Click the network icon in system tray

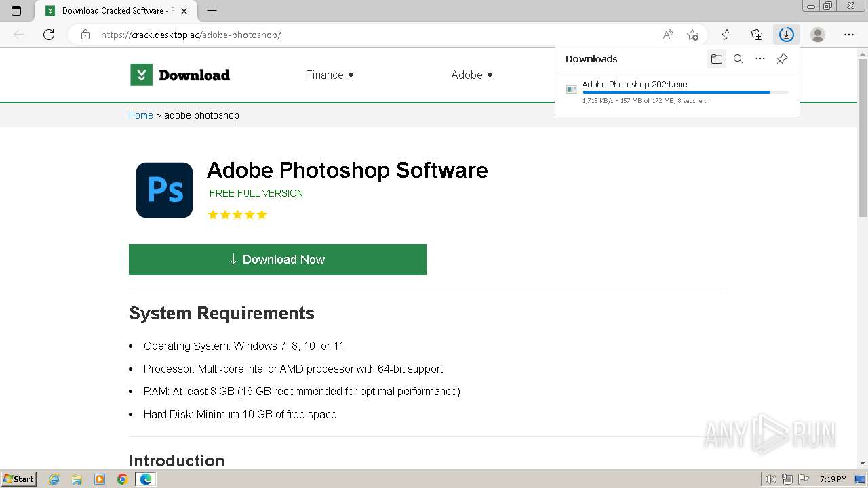click(787, 479)
